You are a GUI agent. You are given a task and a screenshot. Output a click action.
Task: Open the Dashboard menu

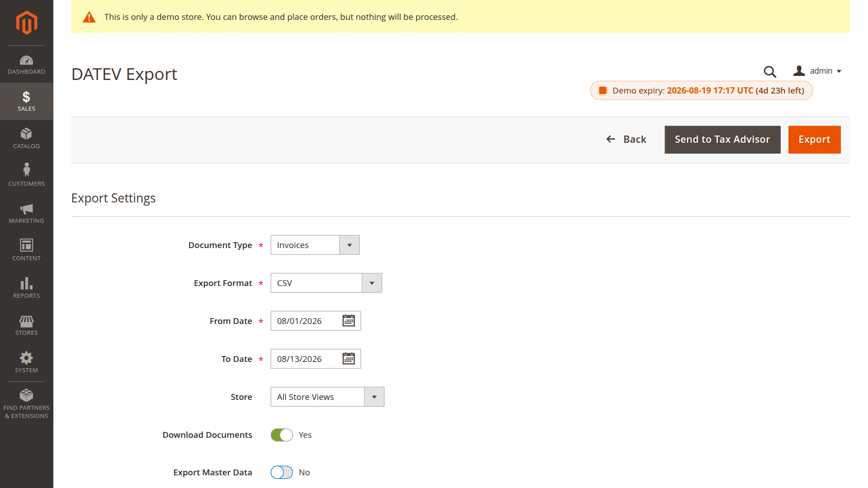(26, 64)
